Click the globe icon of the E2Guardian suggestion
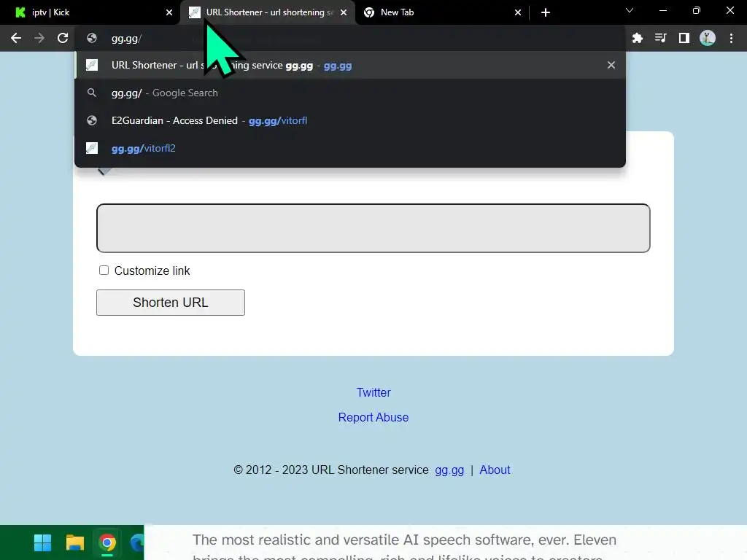This screenshot has height=560, width=747. [92, 120]
